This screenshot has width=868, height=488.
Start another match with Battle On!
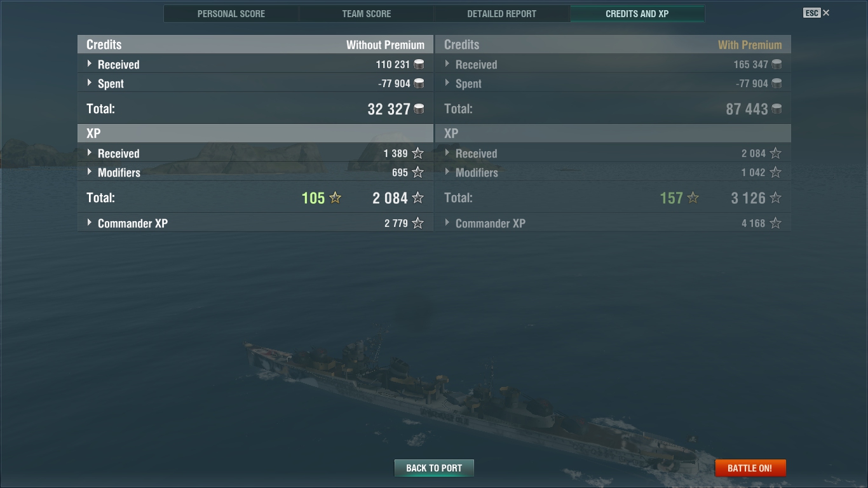[750, 468]
